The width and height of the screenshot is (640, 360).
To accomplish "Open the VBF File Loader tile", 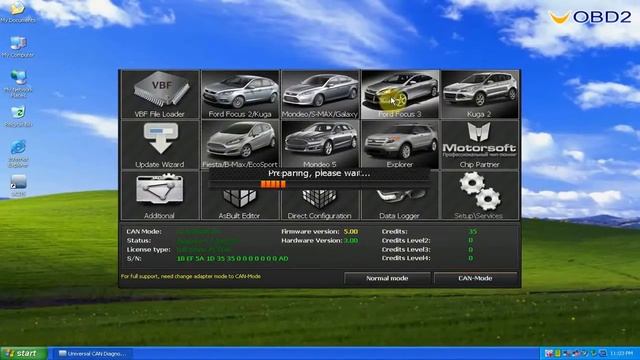I will tap(160, 95).
